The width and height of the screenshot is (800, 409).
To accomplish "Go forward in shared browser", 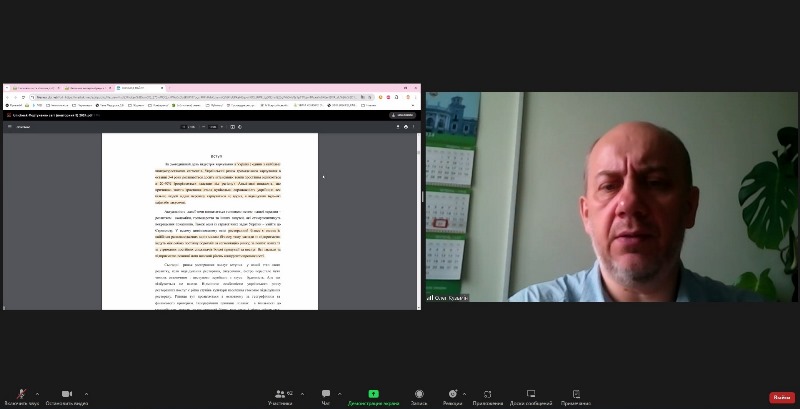I will pos(15,97).
